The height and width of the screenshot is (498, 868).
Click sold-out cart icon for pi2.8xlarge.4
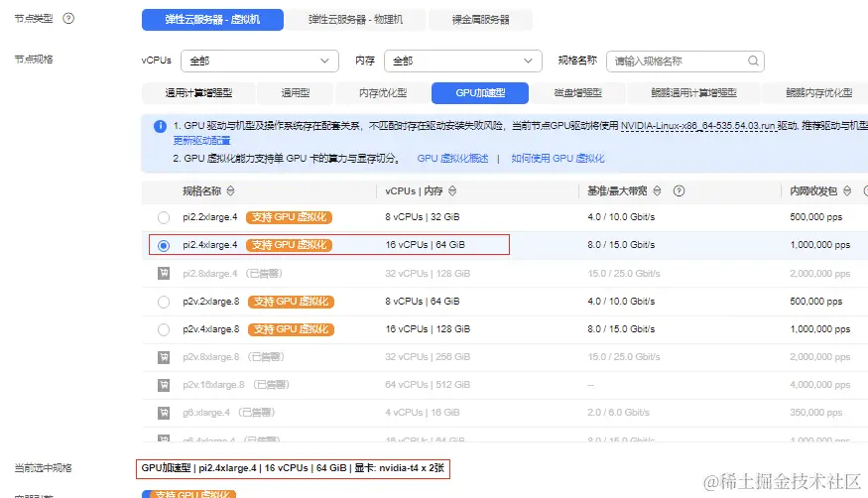pyautogui.click(x=164, y=274)
